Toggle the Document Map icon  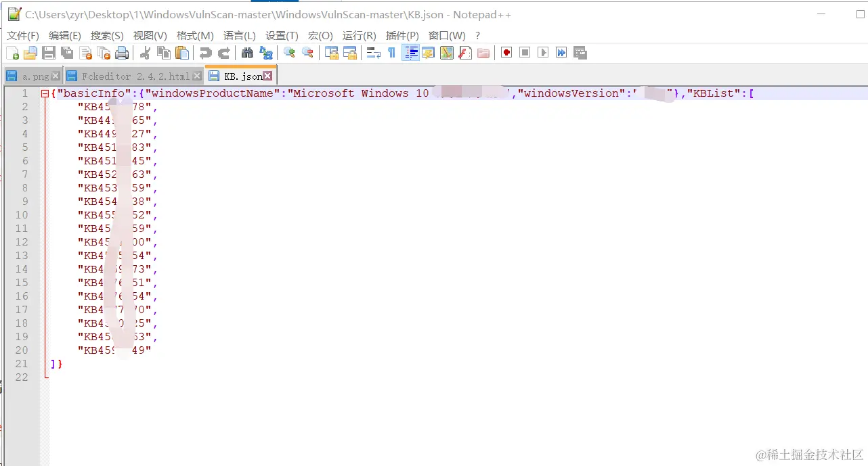pos(447,53)
